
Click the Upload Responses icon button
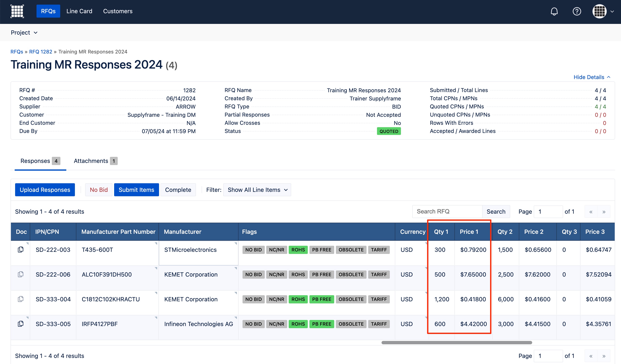pyautogui.click(x=45, y=189)
